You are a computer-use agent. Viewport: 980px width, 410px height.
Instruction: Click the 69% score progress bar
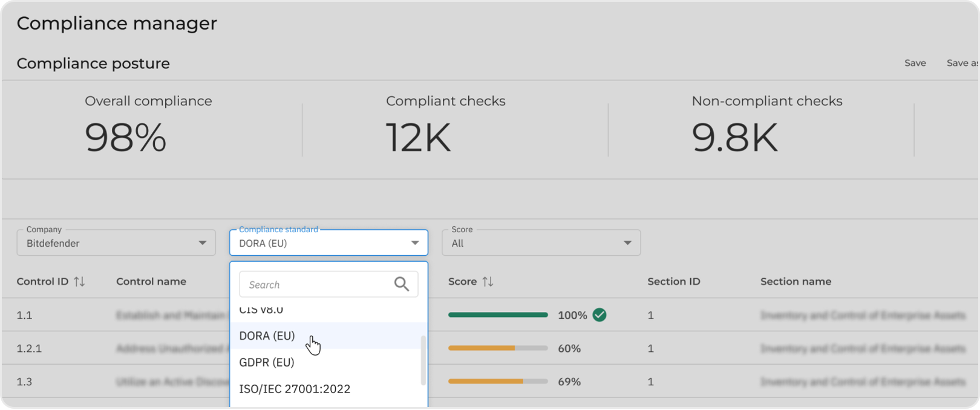pyautogui.click(x=497, y=382)
